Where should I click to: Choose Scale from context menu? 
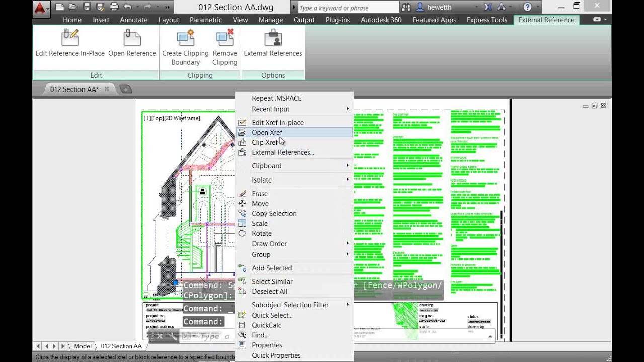(295, 224)
